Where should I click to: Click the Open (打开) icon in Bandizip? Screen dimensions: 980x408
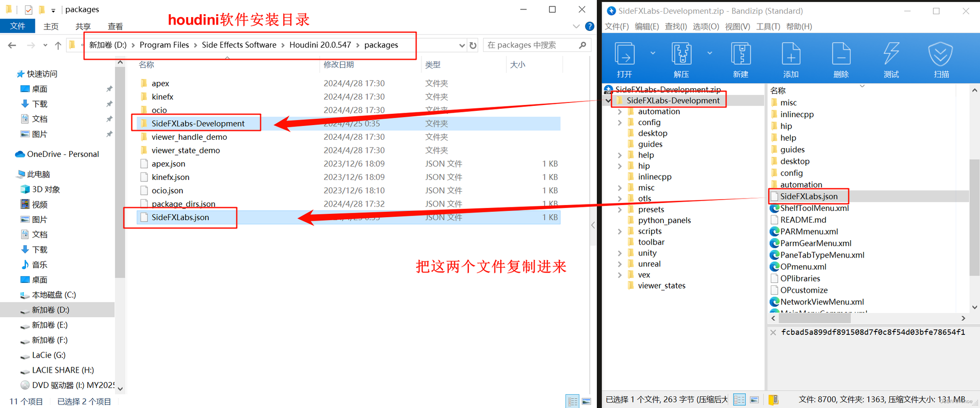coord(625,54)
